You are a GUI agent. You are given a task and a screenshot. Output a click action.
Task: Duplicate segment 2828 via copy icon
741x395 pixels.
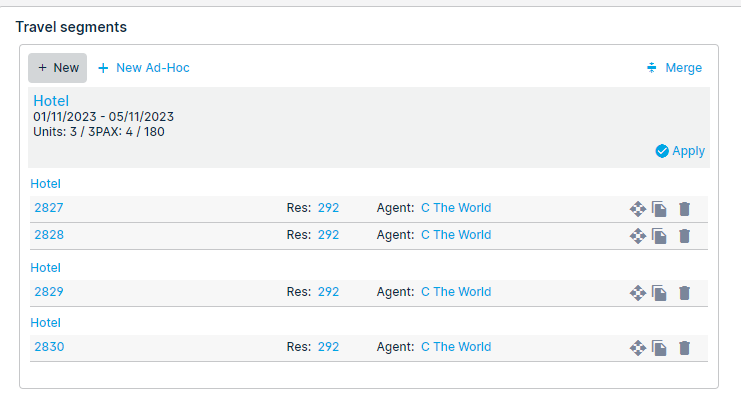point(659,236)
